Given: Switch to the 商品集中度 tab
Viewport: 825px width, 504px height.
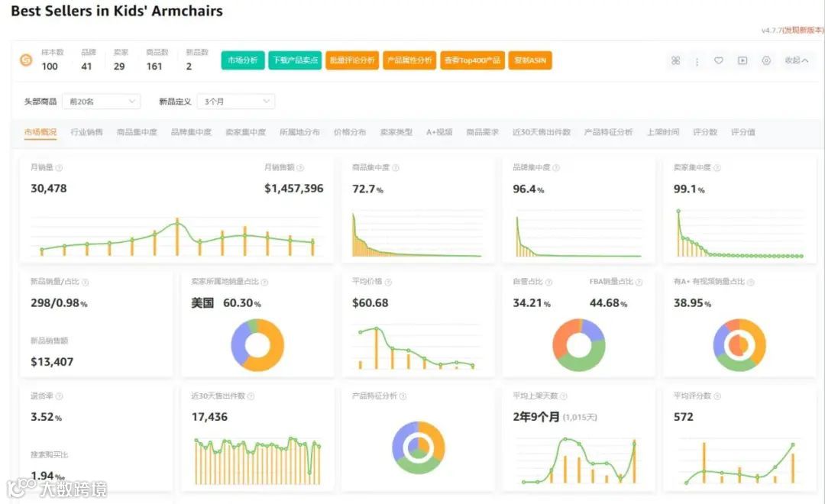Looking at the screenshot, I should tap(137, 132).
